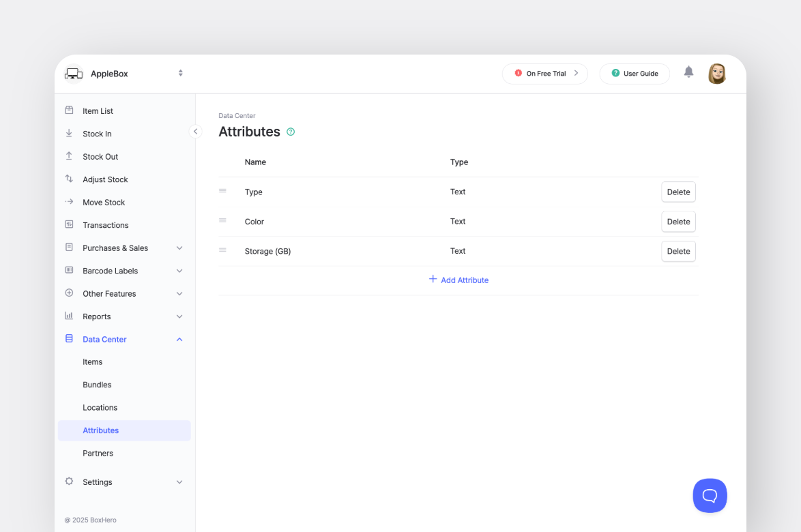Click the Adjust Stock arrows icon
The height and width of the screenshot is (532, 801).
[x=69, y=179]
